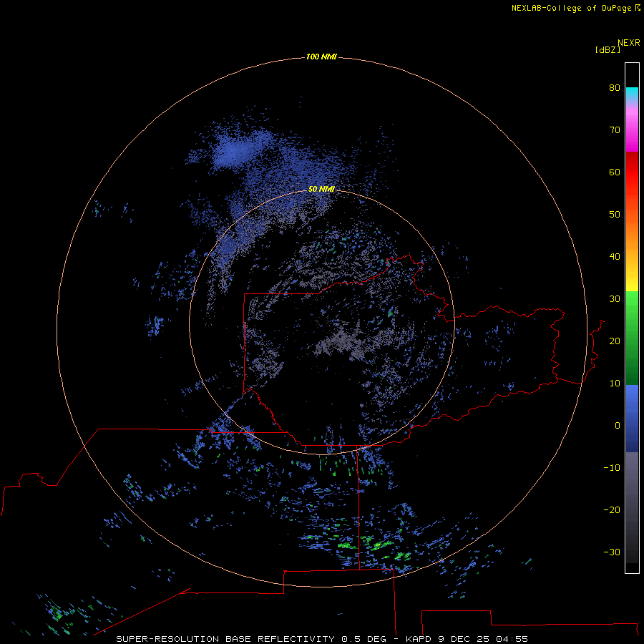This screenshot has height=644, width=644.
Task: Click the -30 value on the dBZ scale
Action: [x=612, y=552]
